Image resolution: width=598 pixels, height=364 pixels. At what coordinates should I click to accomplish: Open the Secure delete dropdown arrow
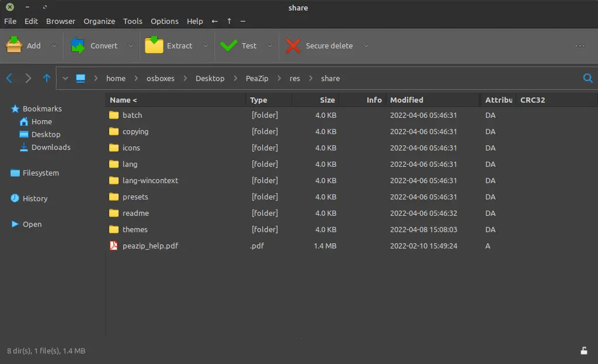(x=366, y=45)
